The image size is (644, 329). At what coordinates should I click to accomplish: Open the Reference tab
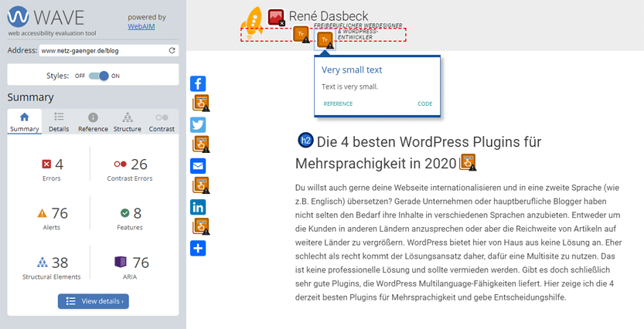pos(94,122)
